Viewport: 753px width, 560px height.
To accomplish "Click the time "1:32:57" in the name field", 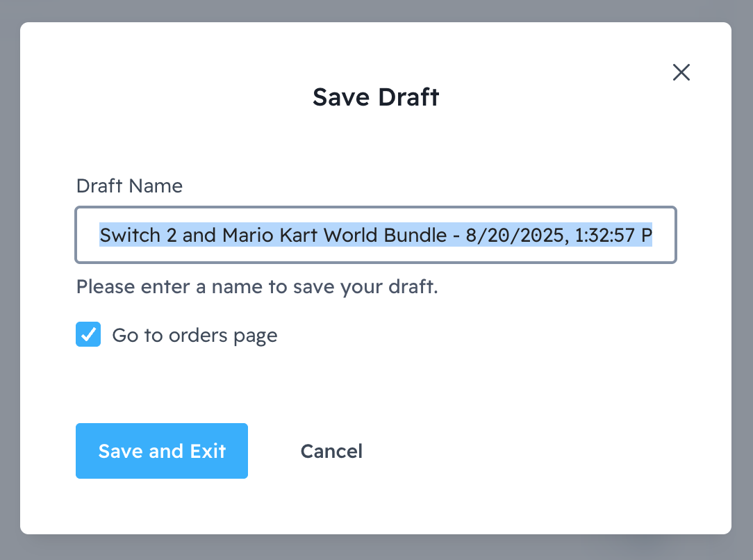I will pos(602,235).
